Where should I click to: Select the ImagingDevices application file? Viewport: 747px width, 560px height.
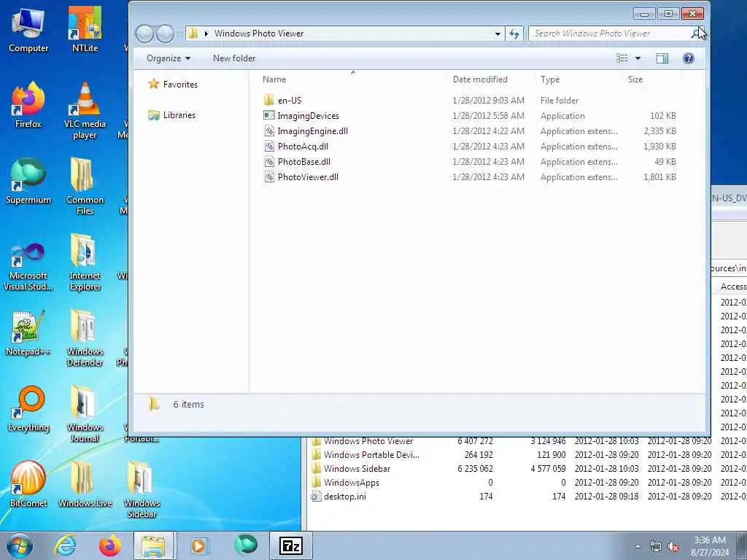(x=469, y=116)
